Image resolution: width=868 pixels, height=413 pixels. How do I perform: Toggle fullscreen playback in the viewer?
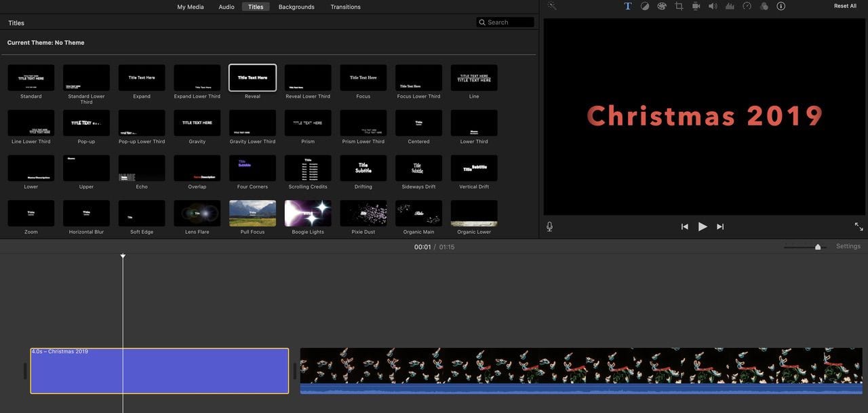pos(859,227)
